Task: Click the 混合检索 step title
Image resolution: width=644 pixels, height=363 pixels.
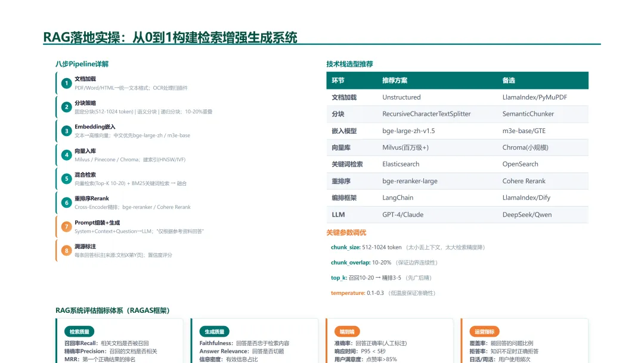Action: point(85,175)
